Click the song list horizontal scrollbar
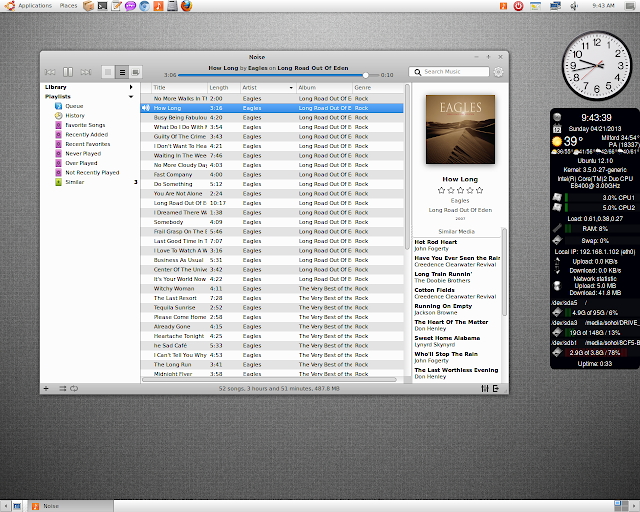 (x=269, y=380)
